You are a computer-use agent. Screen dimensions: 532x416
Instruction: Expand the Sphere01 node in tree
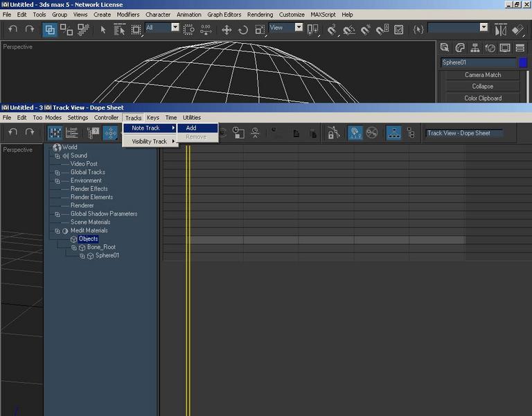82,256
